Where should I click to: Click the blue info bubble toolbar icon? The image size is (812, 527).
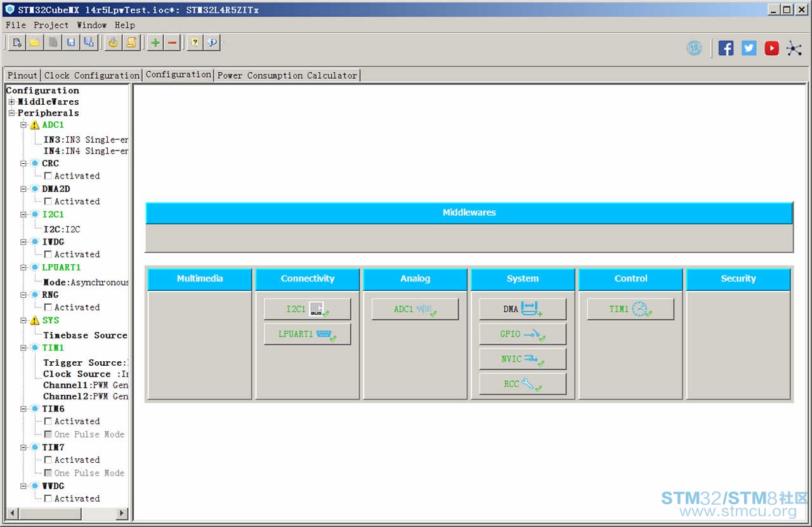point(213,43)
